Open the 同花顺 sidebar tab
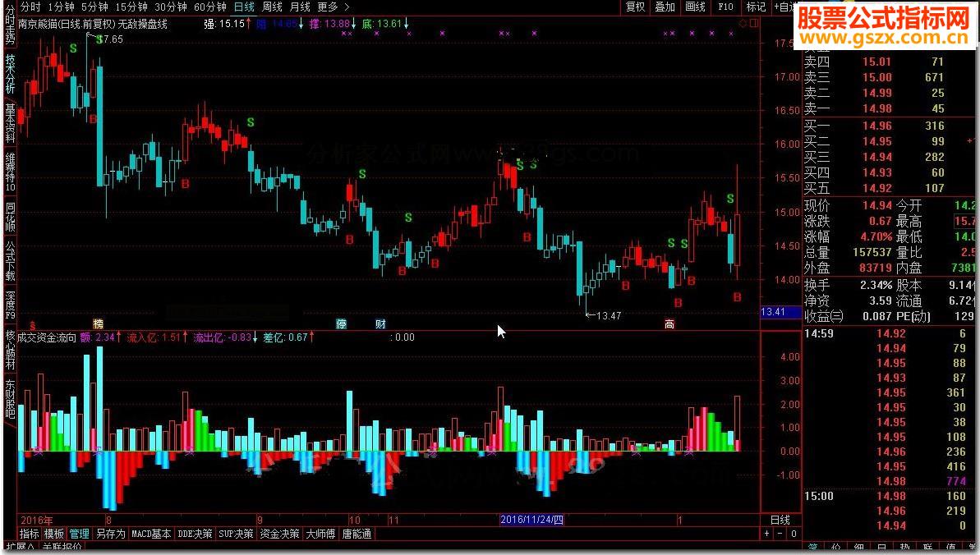Screen dimensions: 980x555 coord(10,217)
